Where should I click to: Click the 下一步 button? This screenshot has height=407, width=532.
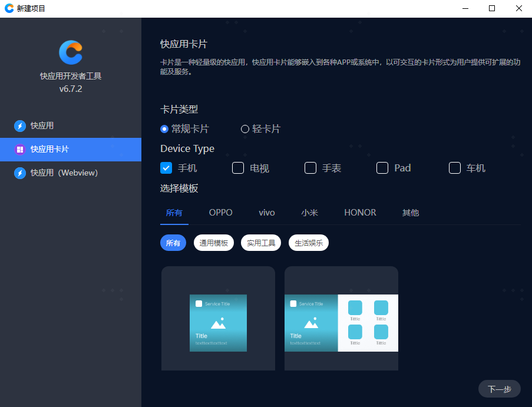click(x=500, y=389)
